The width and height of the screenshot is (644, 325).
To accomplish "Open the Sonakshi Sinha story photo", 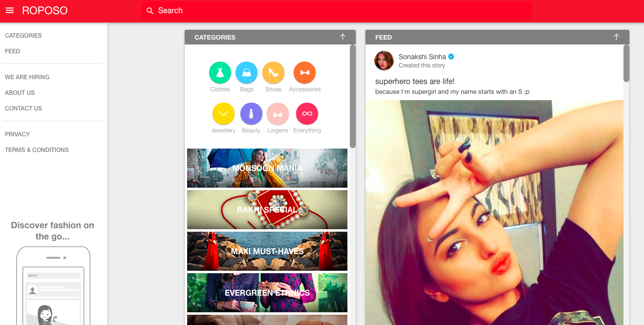I will (494, 213).
